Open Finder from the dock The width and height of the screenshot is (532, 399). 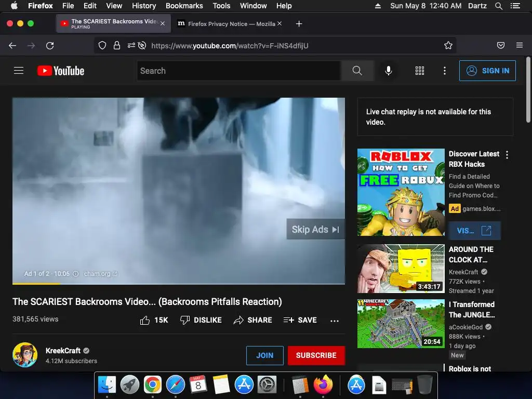click(107, 385)
